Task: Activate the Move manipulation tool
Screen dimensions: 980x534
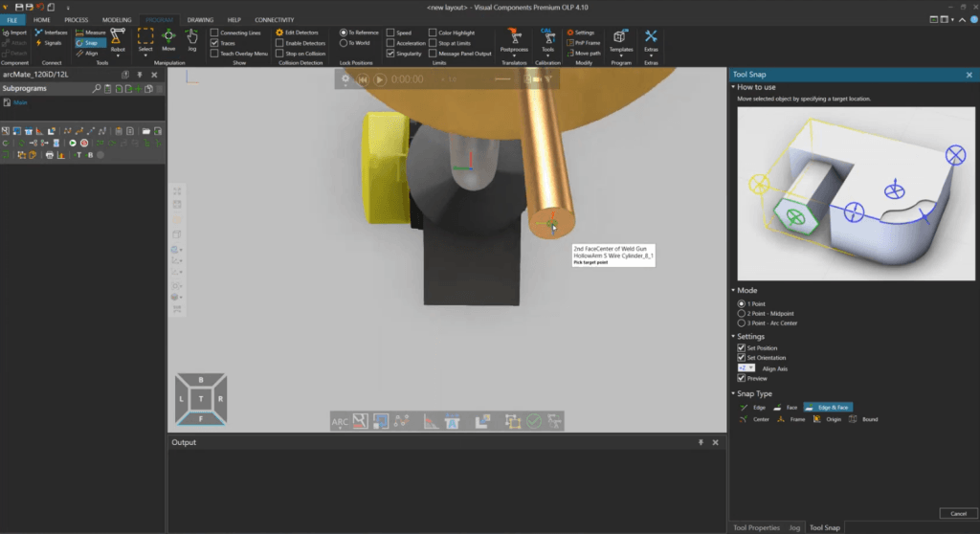Action: click(168, 38)
